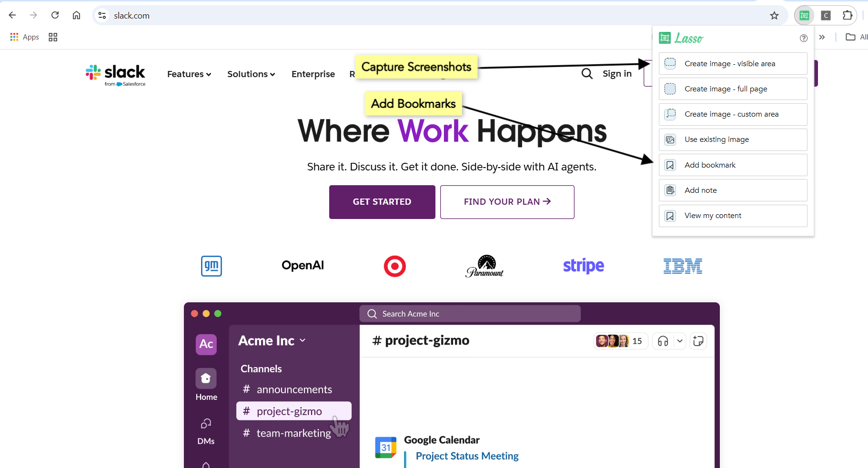Open the Extensions puzzle icon
This screenshot has height=468, width=868.
pyautogui.click(x=847, y=15)
